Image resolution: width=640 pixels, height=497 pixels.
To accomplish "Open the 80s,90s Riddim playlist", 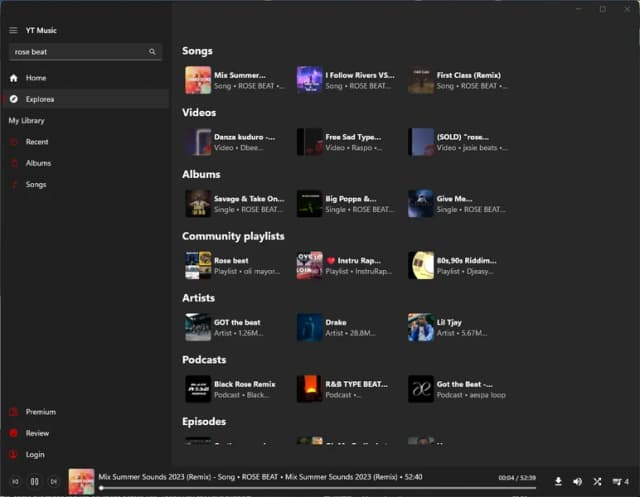I will 458,266.
